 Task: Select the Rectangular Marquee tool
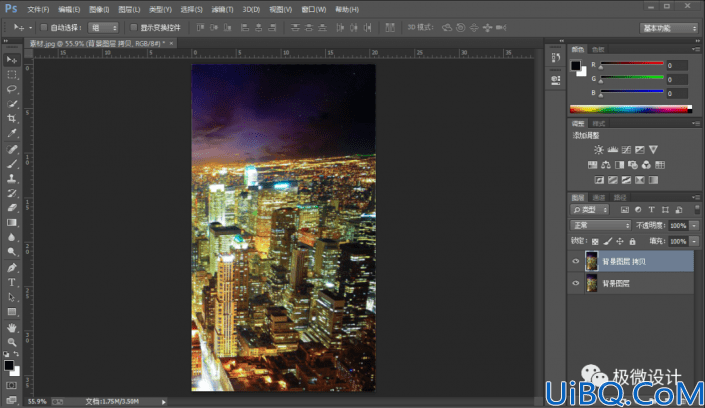click(x=12, y=75)
